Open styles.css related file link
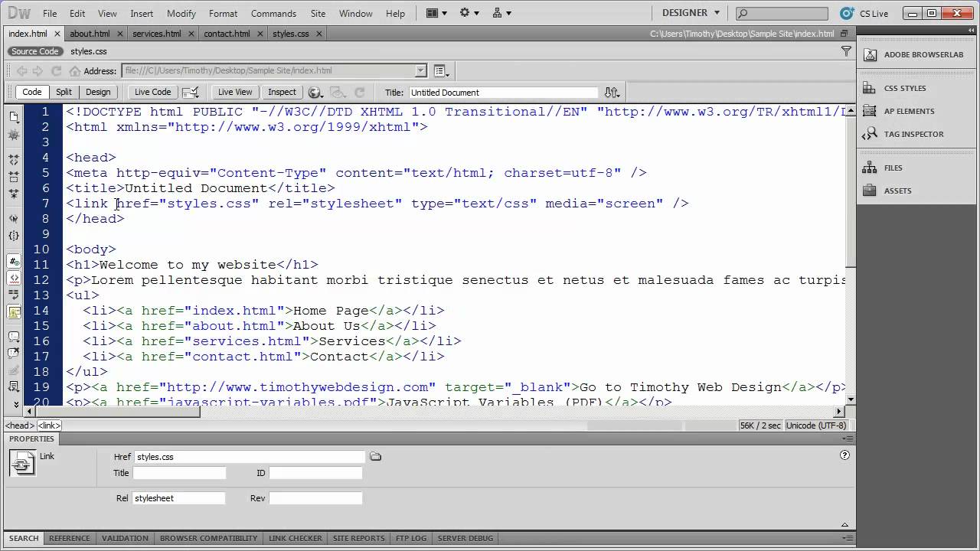 [x=89, y=51]
